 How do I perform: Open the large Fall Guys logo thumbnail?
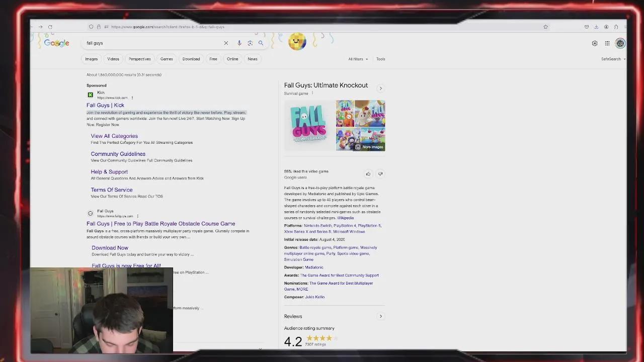coord(309,125)
